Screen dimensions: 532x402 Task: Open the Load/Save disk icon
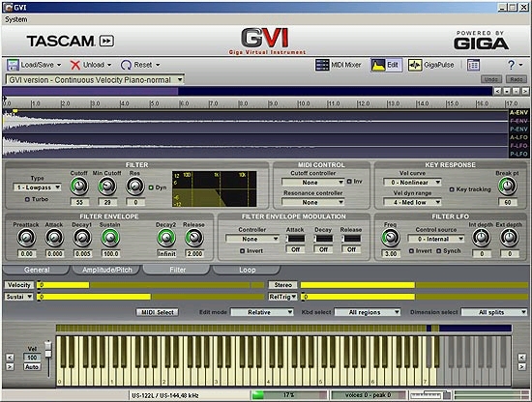pyautogui.click(x=13, y=65)
